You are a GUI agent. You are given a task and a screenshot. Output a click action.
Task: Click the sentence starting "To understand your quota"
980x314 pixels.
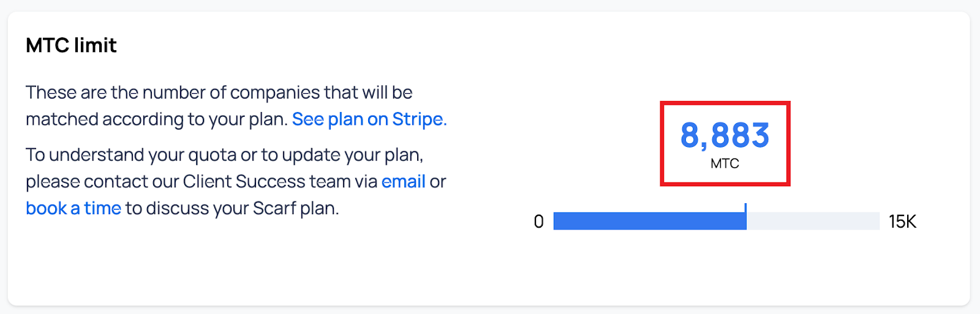224,155
